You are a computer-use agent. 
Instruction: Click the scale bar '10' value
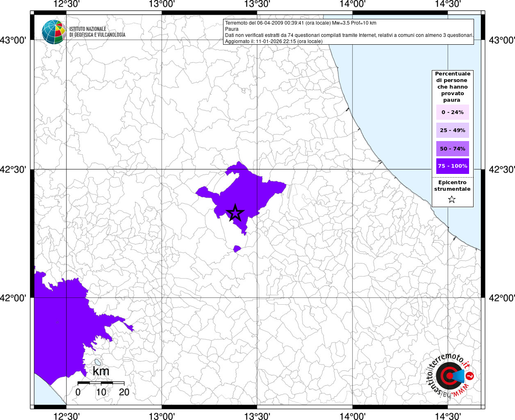coord(101,392)
